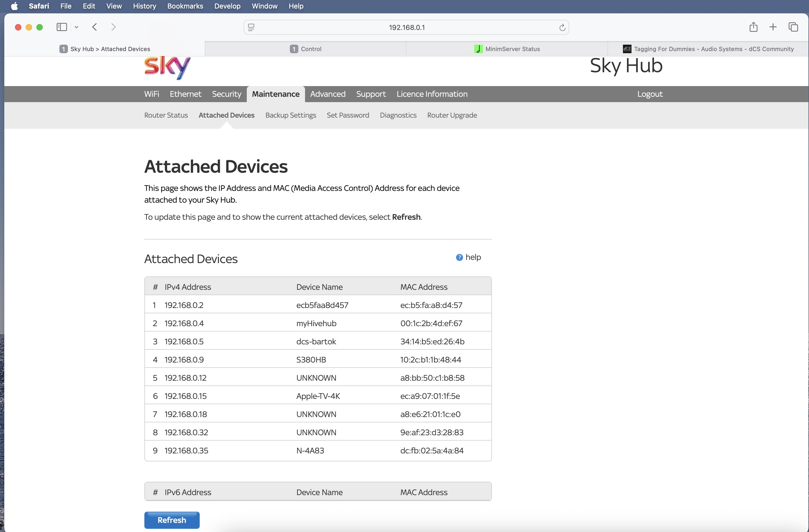Open the Ethernet section
Viewport: 809px width, 532px height.
coord(185,94)
